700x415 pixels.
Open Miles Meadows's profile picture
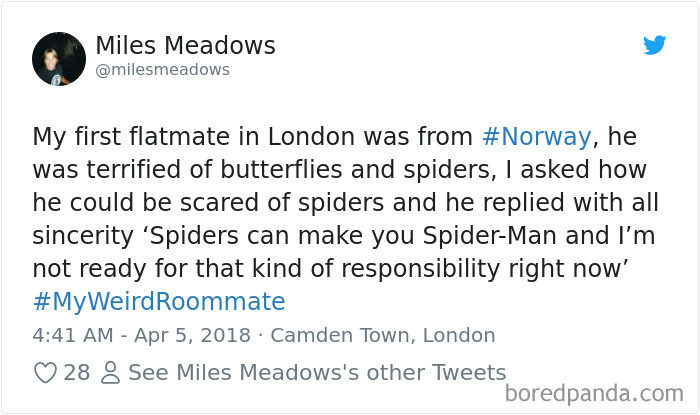click(59, 59)
